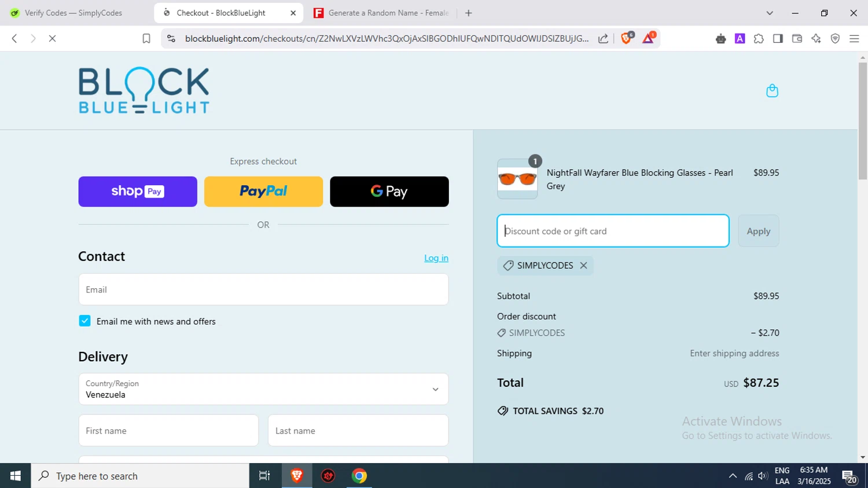
Task: Focus the Email input field
Action: (263, 289)
